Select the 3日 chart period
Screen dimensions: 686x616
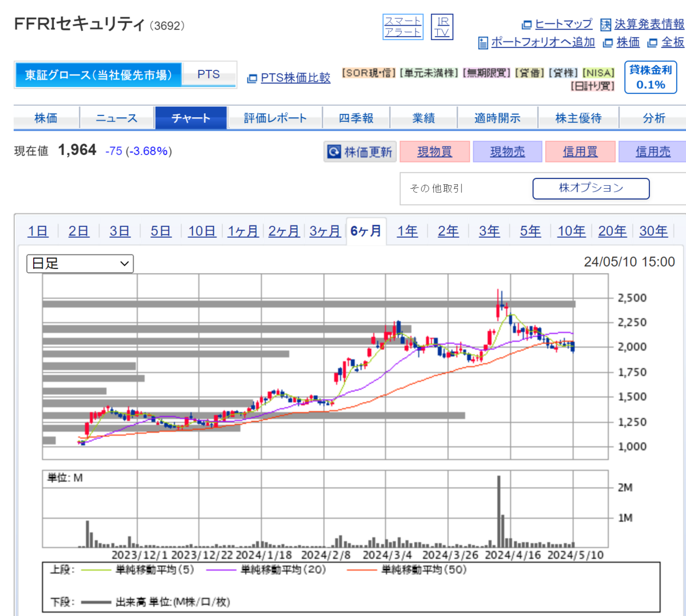click(x=120, y=231)
